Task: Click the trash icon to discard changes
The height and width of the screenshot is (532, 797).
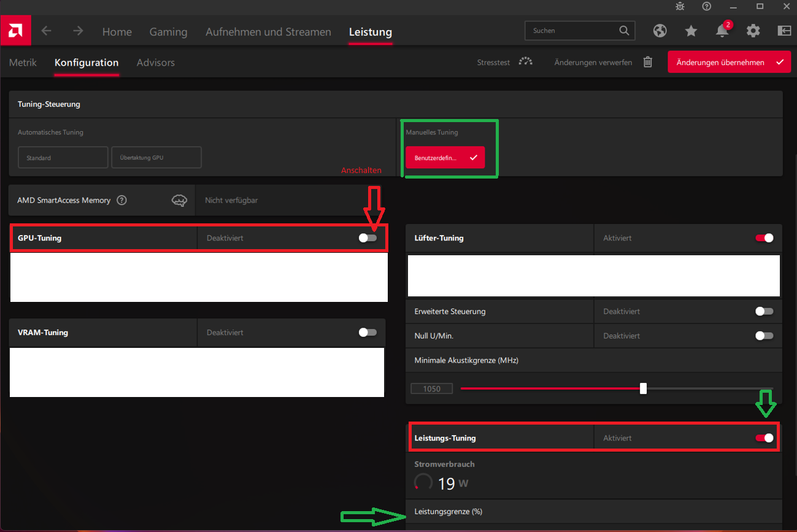Action: click(648, 62)
